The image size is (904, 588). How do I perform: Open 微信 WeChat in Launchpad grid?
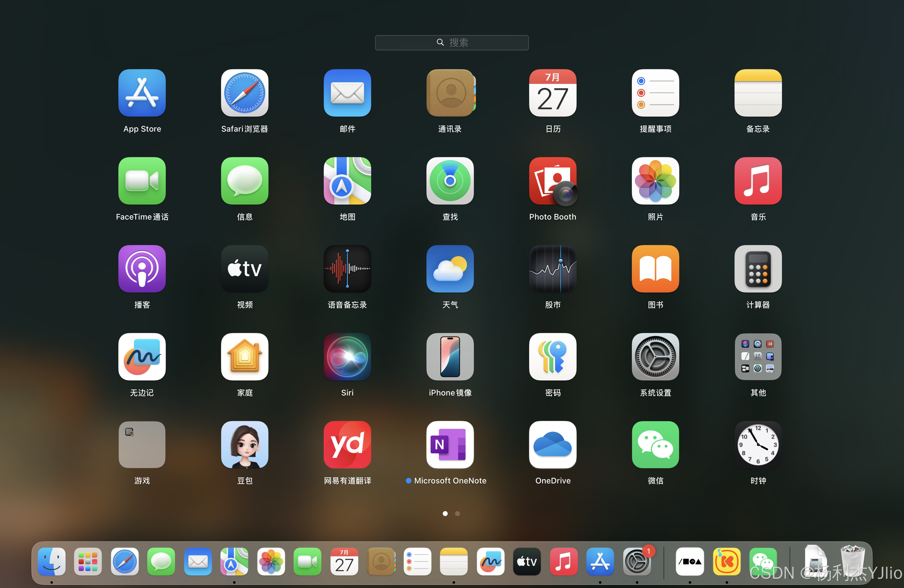click(655, 445)
